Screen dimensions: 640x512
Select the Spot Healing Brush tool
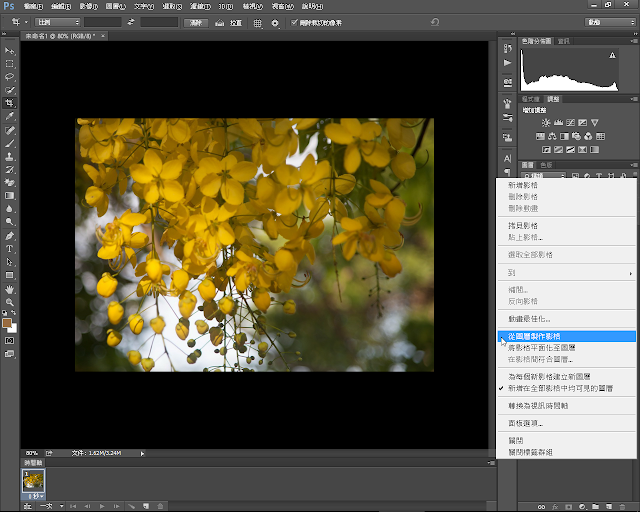[x=9, y=130]
